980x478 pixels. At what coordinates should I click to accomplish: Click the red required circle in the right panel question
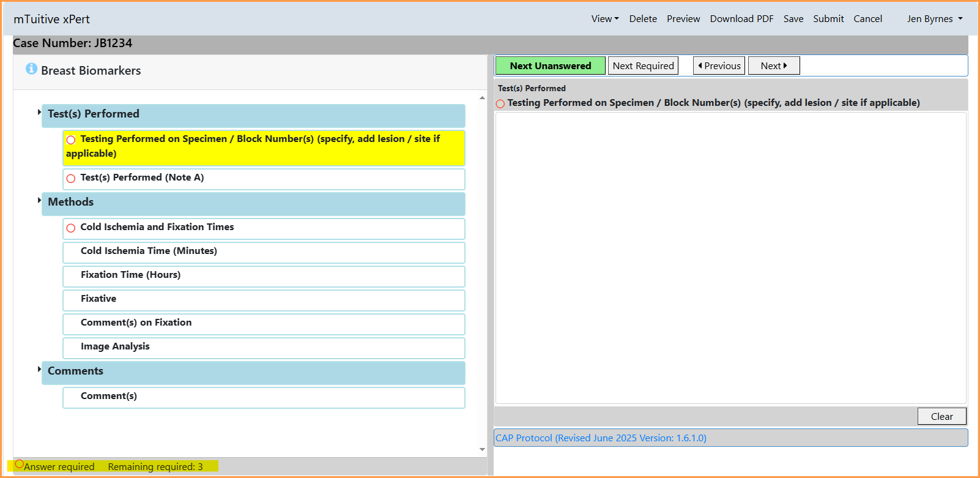500,103
